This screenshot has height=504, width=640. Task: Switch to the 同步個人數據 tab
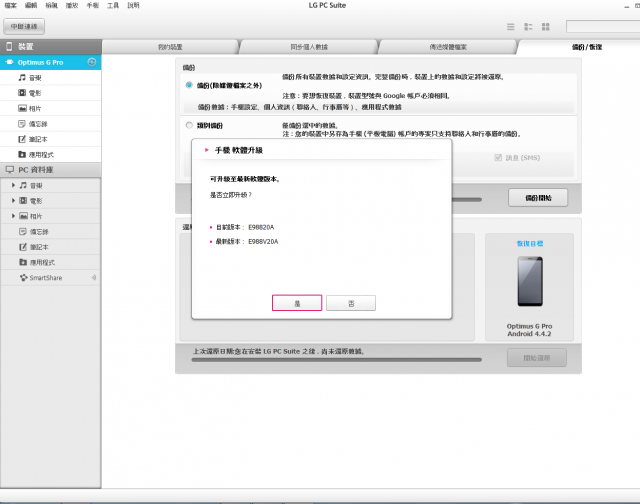click(x=309, y=47)
